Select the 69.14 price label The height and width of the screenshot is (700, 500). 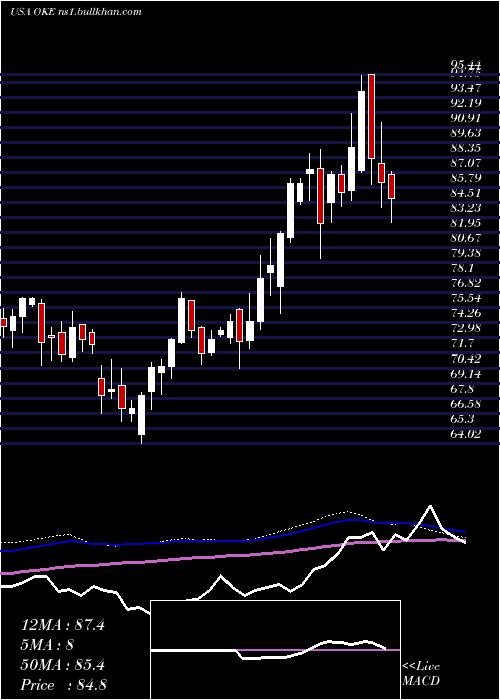pyautogui.click(x=466, y=373)
